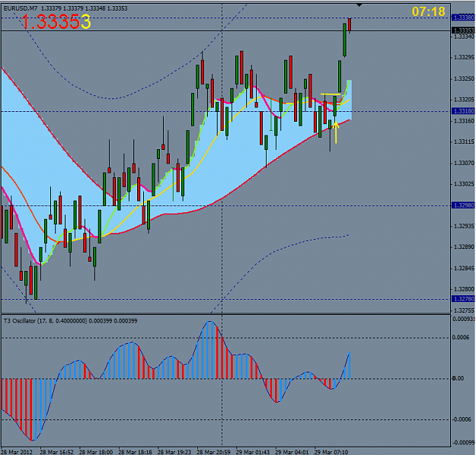This screenshot has width=476, height=455.
Task: Click price axis value 1.32755
Action: point(464,310)
